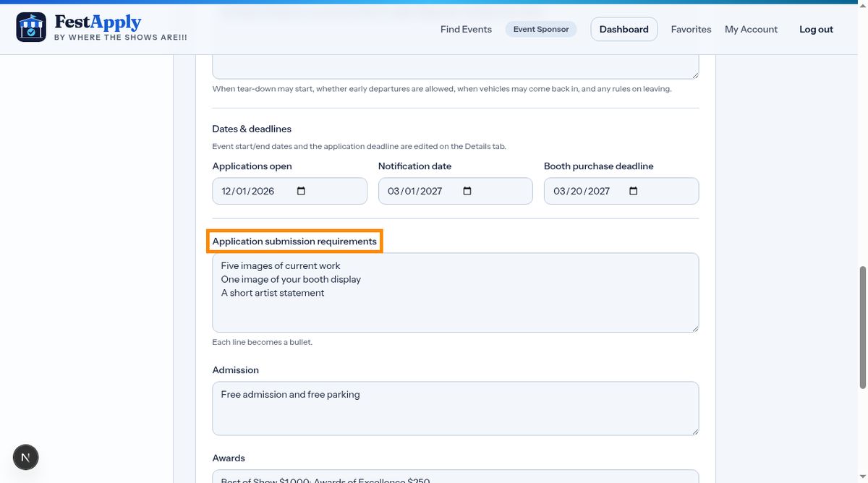Open calendar picker for Applications open date
Viewport: 868px width, 483px height.
click(x=302, y=191)
